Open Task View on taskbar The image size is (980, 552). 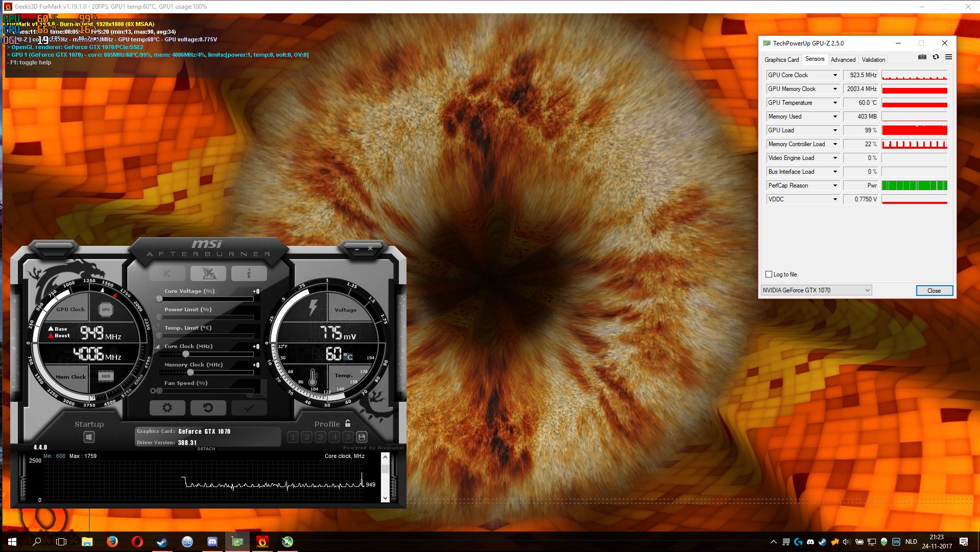61,542
